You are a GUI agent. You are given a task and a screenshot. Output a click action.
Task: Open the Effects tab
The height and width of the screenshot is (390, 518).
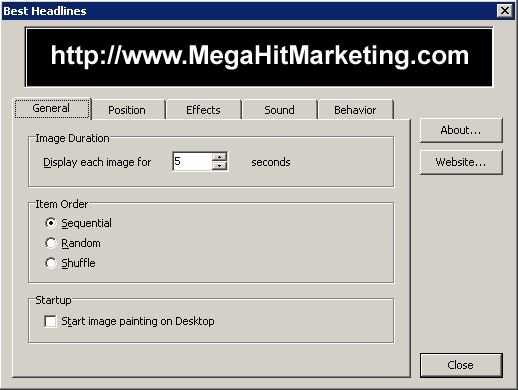coord(204,110)
